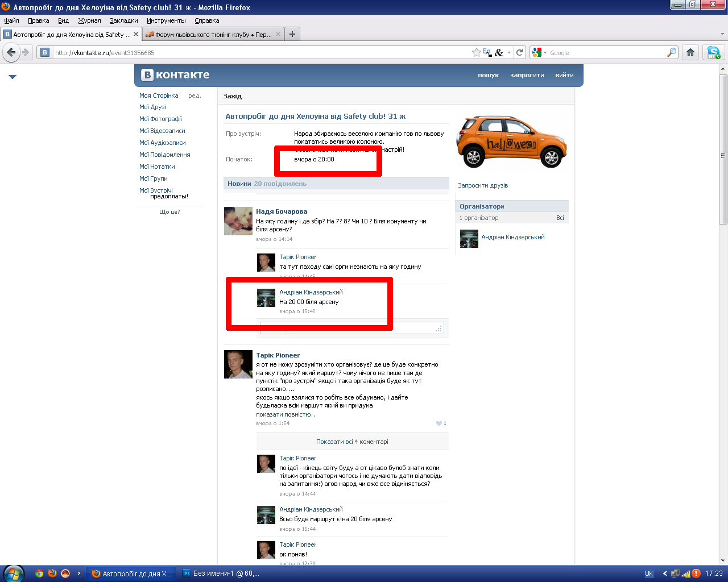Open organizer Андріан Кіндзерський in the Організатори block
This screenshot has width=728, height=582.
(513, 237)
